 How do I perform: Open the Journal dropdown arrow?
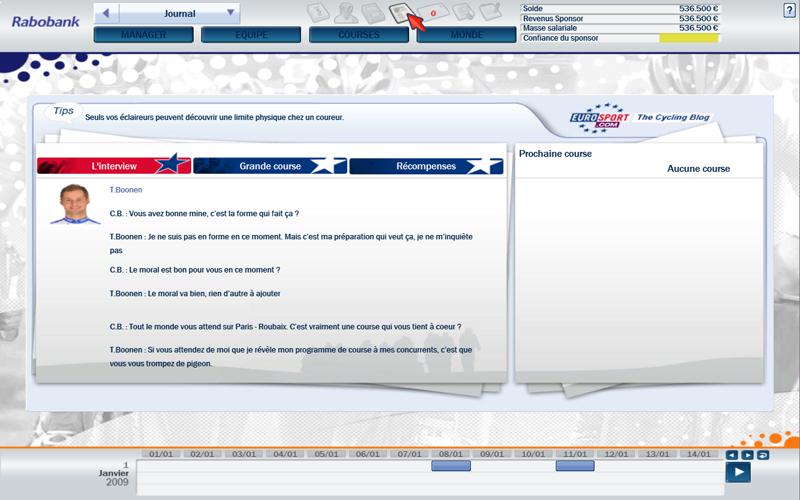pyautogui.click(x=230, y=13)
